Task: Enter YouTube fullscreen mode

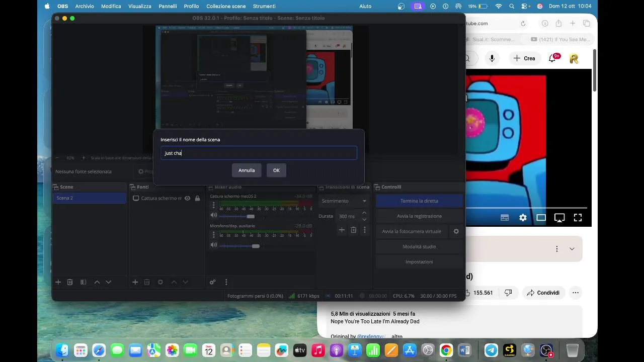Action: tap(578, 218)
